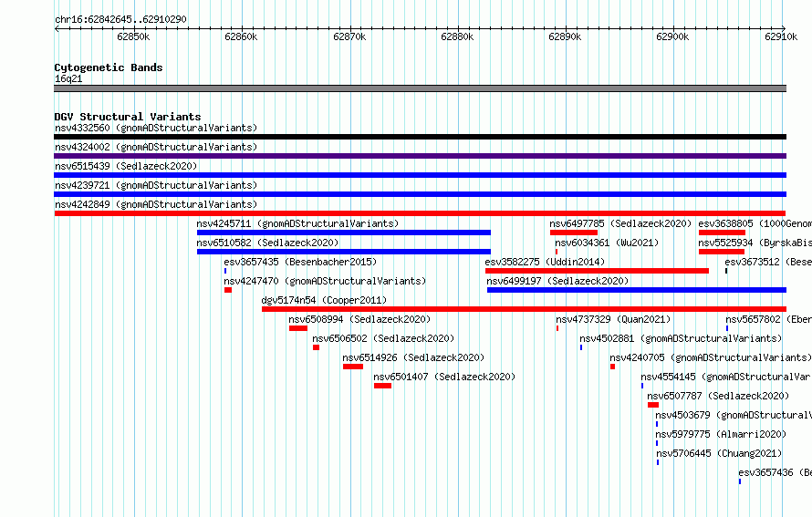Click the red bar under nsv4242849
The image size is (812, 517).
pos(420,213)
